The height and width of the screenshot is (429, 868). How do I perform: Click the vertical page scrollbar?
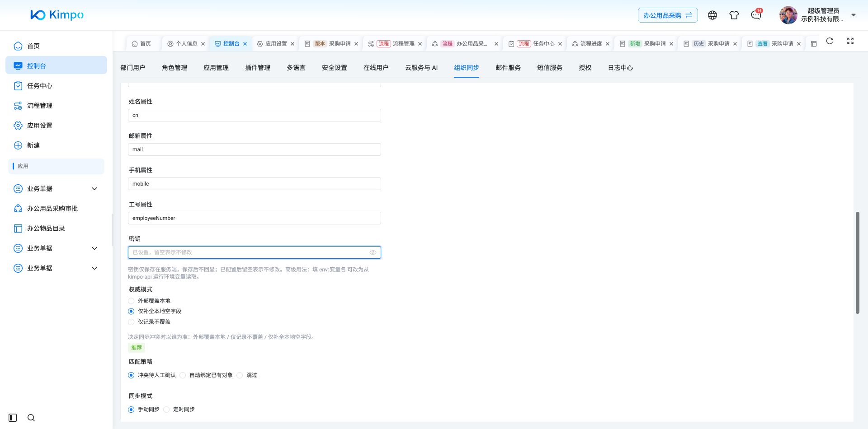coord(857,262)
